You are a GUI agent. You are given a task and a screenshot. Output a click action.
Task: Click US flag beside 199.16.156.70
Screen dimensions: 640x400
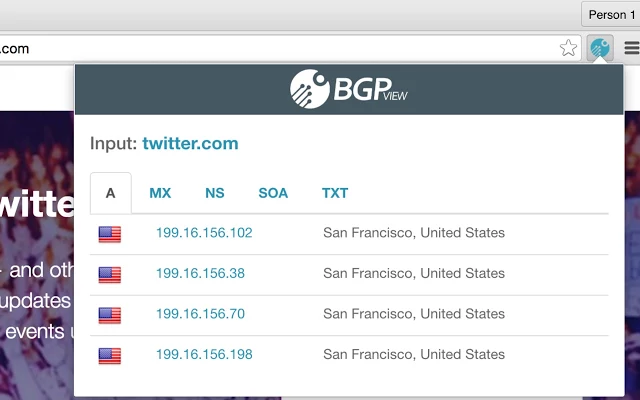coord(110,314)
